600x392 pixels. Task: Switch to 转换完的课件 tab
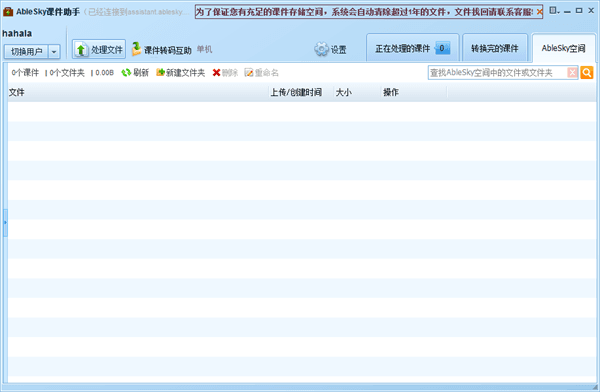pyautogui.click(x=495, y=49)
